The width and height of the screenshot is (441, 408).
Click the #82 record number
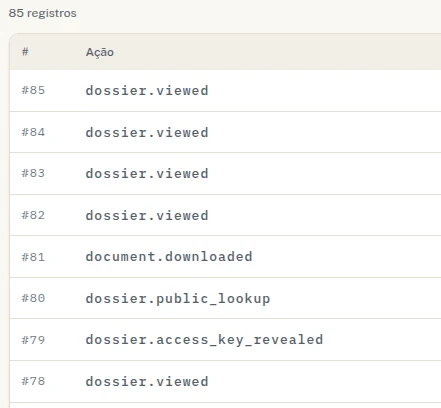click(x=33, y=215)
